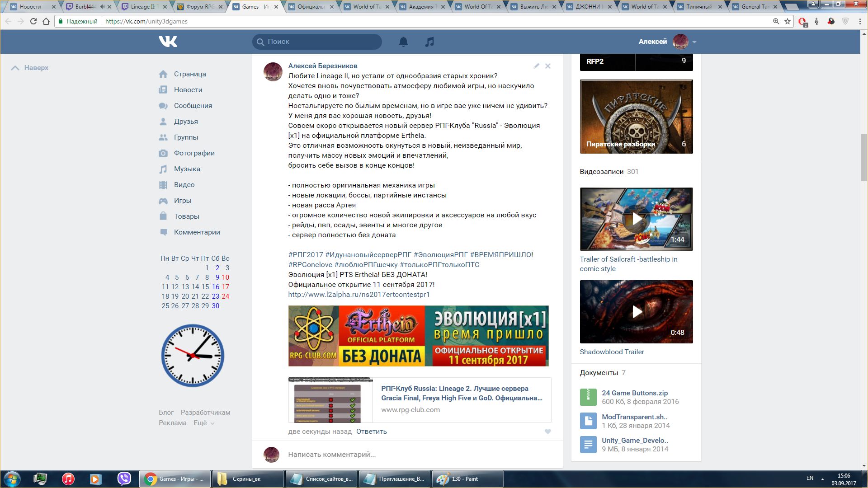The width and height of the screenshot is (868, 488).
Task: Switch to General Tar browser tab
Action: pos(755,6)
